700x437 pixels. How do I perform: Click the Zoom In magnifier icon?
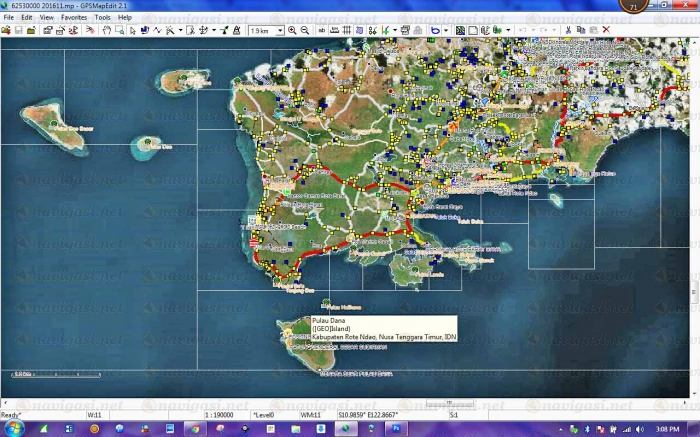click(x=292, y=30)
